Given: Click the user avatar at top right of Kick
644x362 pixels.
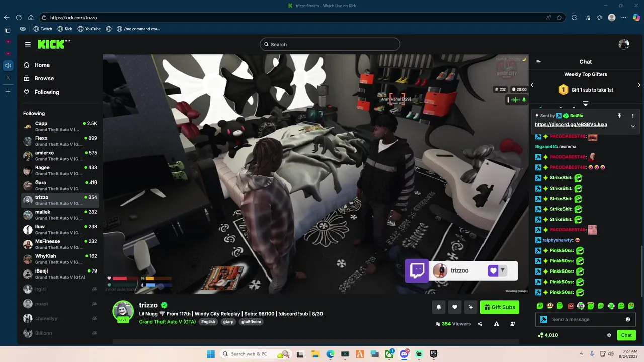Looking at the screenshot, I should click(624, 44).
